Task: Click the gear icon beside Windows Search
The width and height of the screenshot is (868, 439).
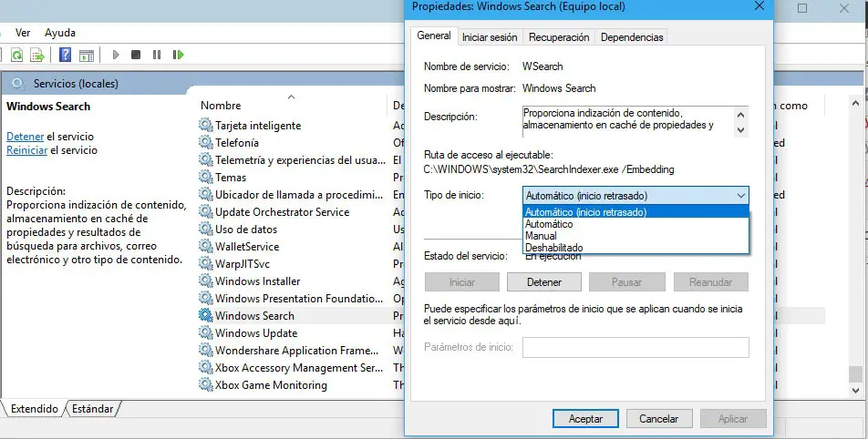Action: (x=206, y=316)
